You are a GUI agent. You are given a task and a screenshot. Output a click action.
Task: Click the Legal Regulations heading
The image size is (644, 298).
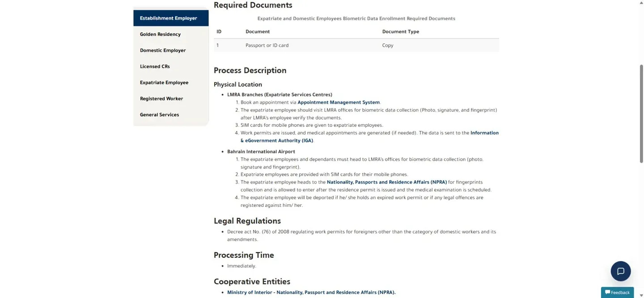click(247, 221)
